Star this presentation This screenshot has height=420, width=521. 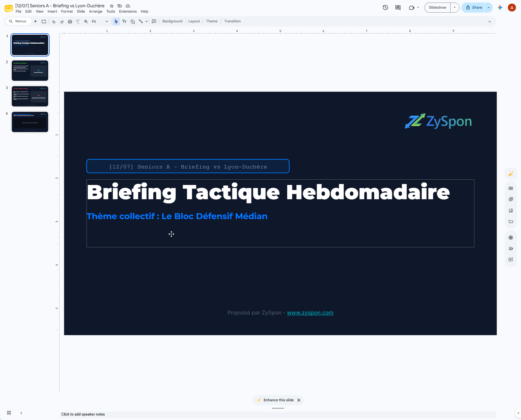click(112, 6)
